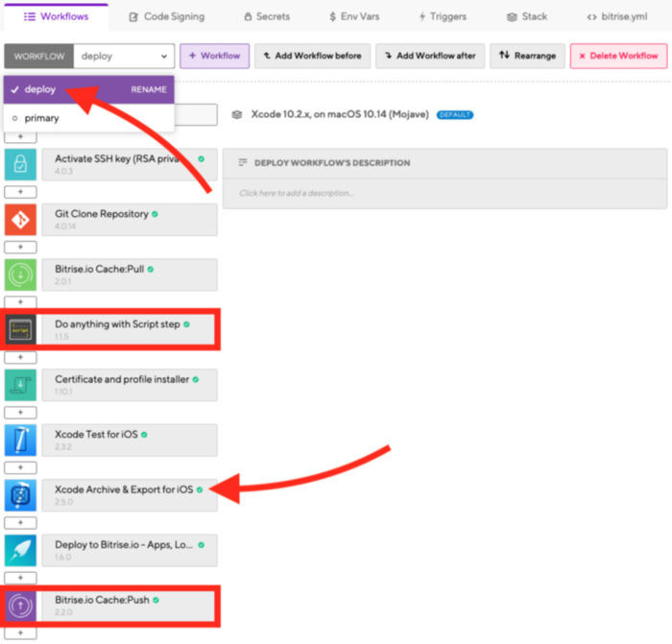This screenshot has height=644, width=672.
Task: Select the Activate SSH key step card
Action: click(x=130, y=164)
